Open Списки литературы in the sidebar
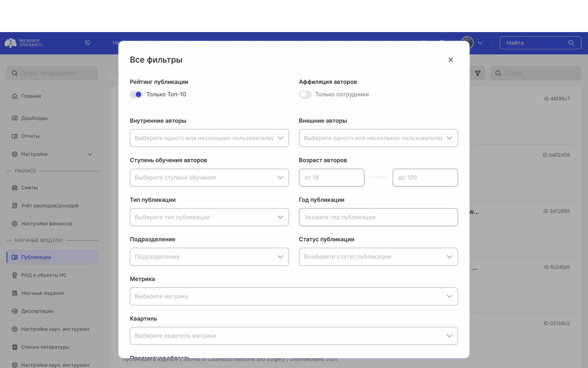This screenshot has height=368, width=588. click(52, 347)
